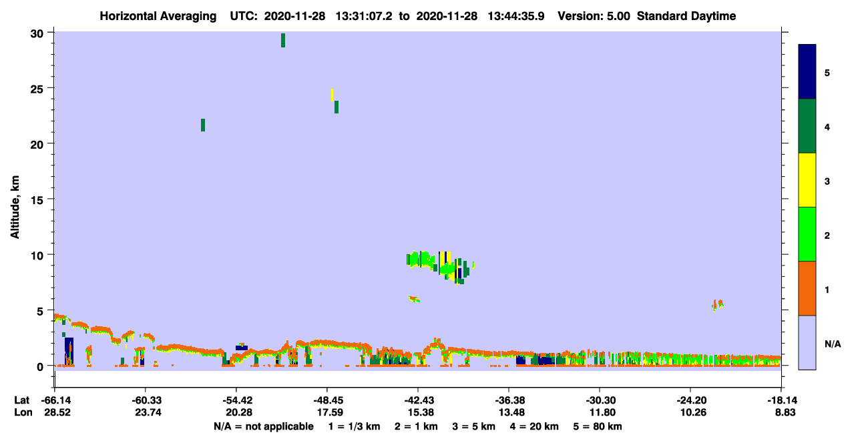
Task: Click the green bar near 22 km altitude
Action: click(x=203, y=125)
